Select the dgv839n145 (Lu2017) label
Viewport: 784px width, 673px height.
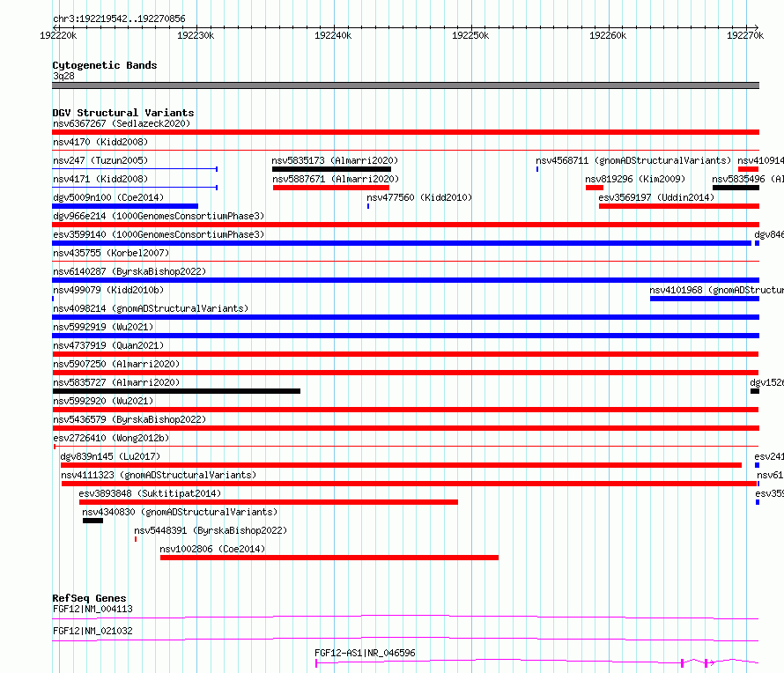pos(110,456)
